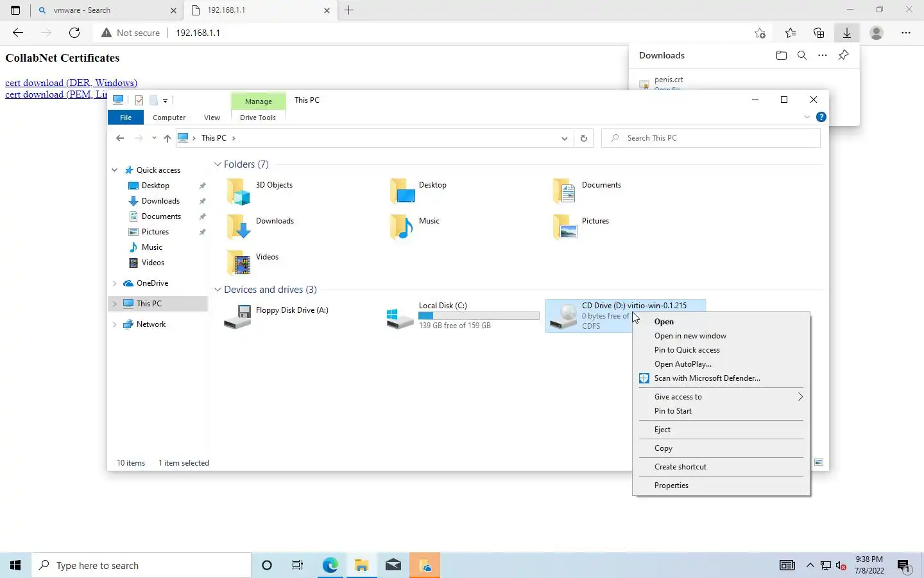
Task: Select Pin to Start
Action: tap(721, 411)
